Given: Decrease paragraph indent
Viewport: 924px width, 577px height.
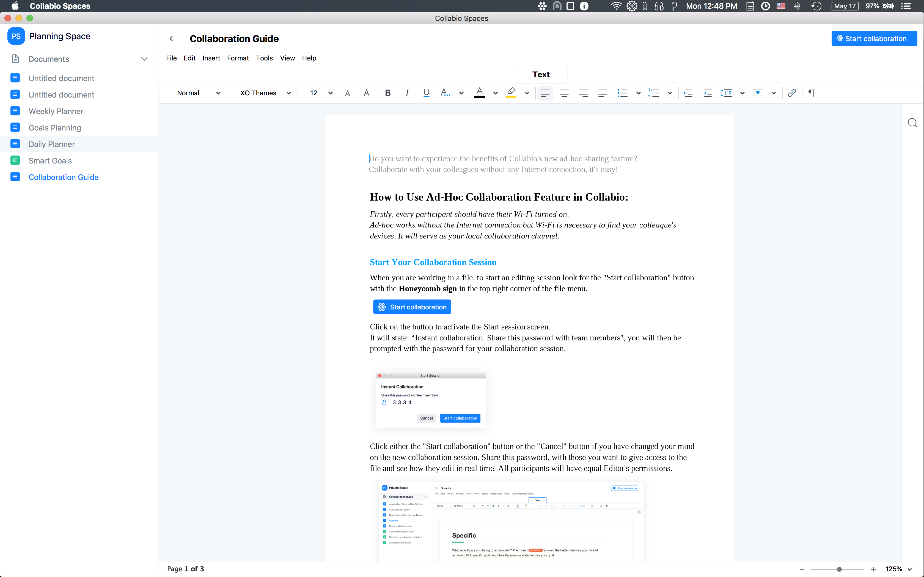Looking at the screenshot, I should pyautogui.click(x=688, y=93).
